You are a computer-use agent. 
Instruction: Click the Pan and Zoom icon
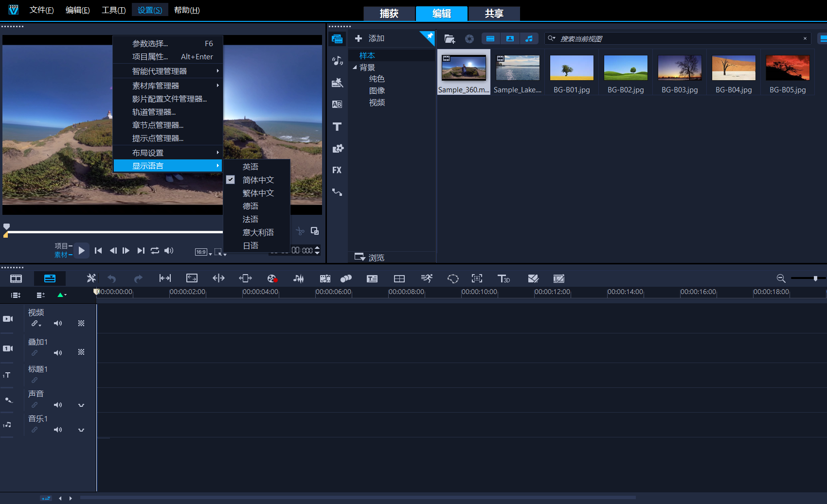477,278
